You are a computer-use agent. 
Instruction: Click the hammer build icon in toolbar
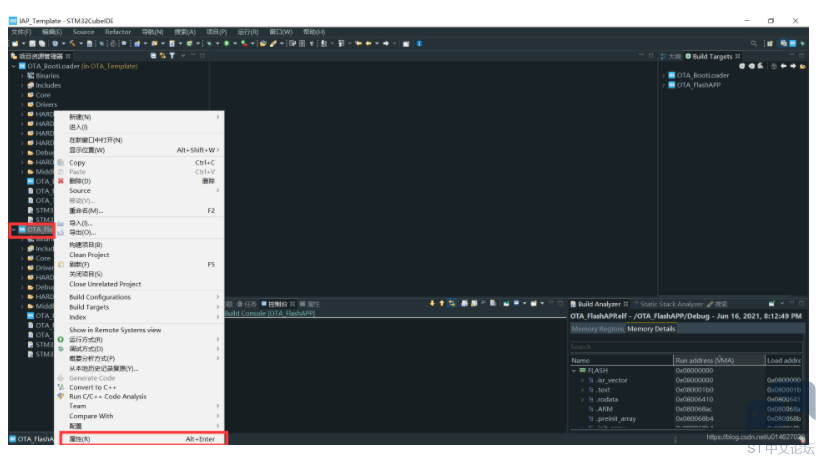click(x=72, y=44)
